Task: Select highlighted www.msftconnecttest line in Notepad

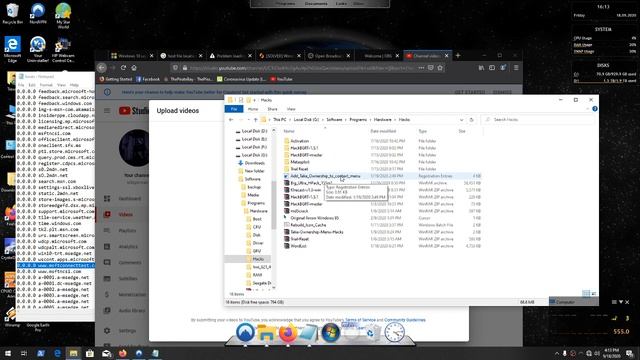Action: tap(56, 265)
